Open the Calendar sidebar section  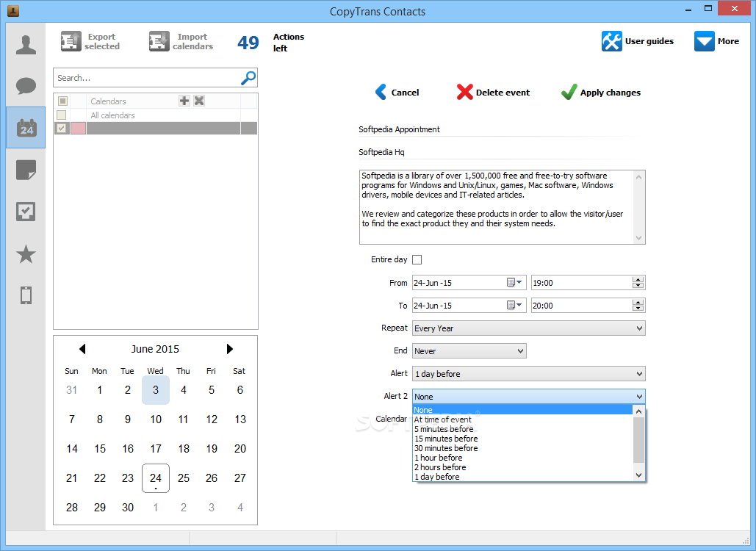click(26, 128)
